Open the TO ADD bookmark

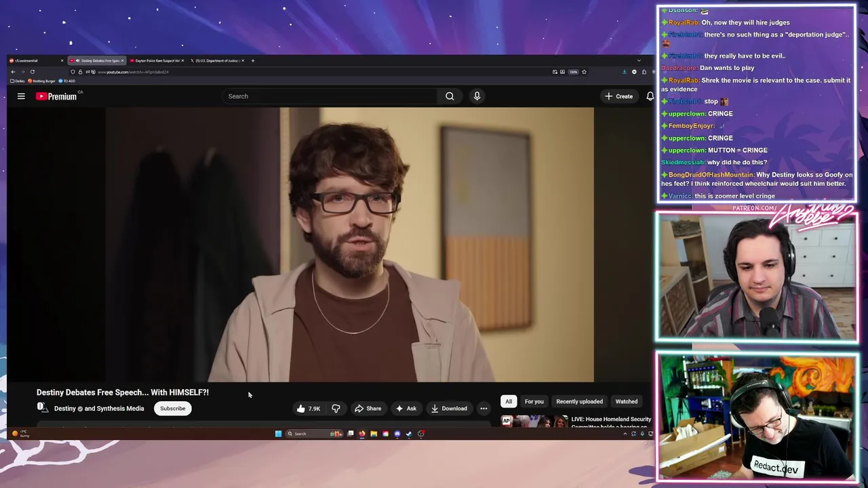point(67,81)
